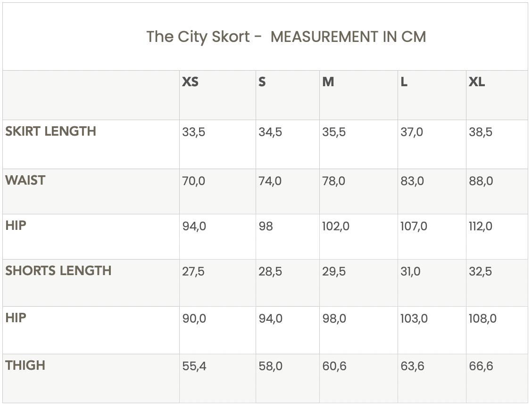Click shorts length value 31,0
The height and width of the screenshot is (407, 532).
point(410,271)
